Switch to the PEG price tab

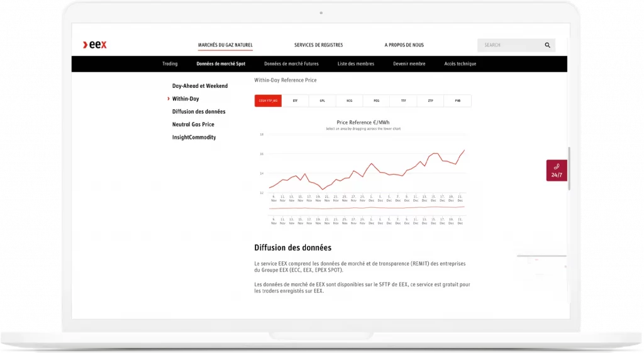pyautogui.click(x=376, y=101)
